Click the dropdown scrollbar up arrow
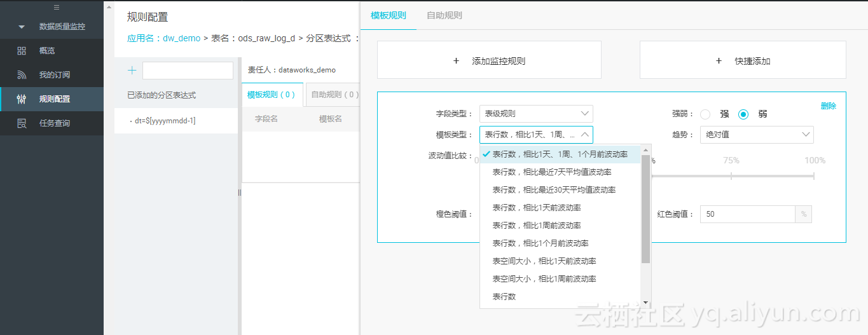This screenshot has height=335, width=868. [x=645, y=150]
